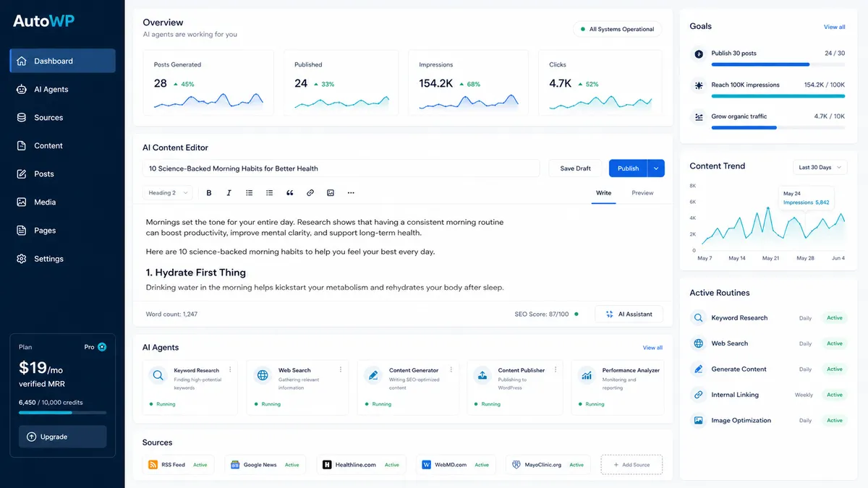Open the Heading 2 style dropdown
The image size is (868, 488).
[168, 193]
